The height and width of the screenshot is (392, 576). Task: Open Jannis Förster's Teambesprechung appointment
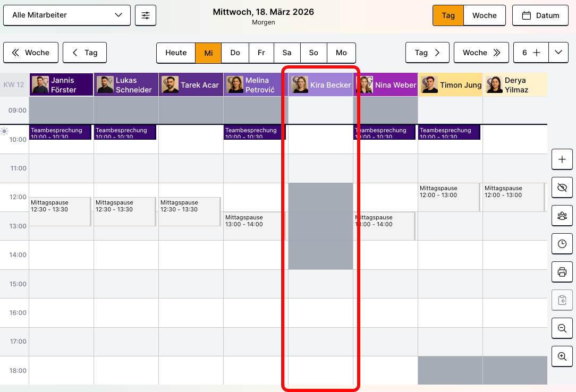[x=61, y=132]
